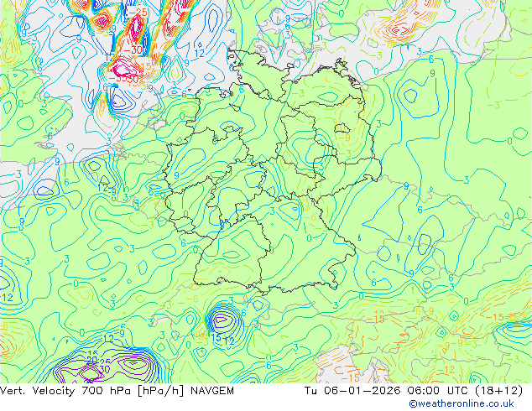Click the 'Tu 06-01-2026 06:00 UTC (18+12)' timestamp
Screen dimensions: 532x411
414,391
